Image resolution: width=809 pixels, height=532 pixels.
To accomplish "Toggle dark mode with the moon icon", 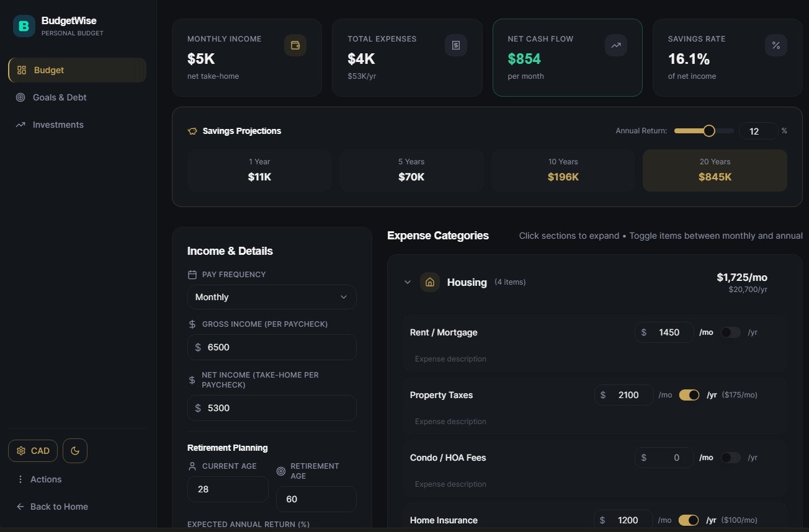I will [x=74, y=451].
